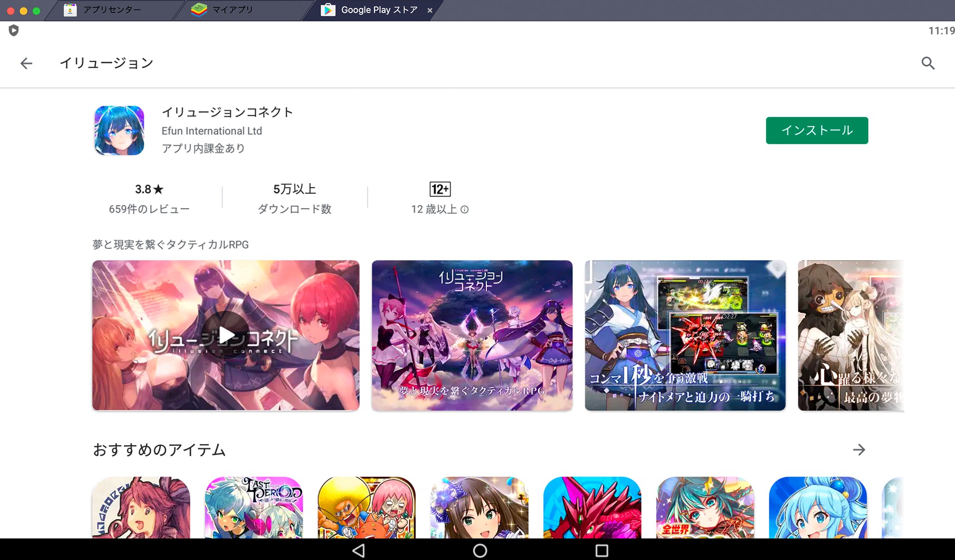The image size is (955, 560).
Task: Open recommended app with yellow afro character
Action: (x=367, y=507)
